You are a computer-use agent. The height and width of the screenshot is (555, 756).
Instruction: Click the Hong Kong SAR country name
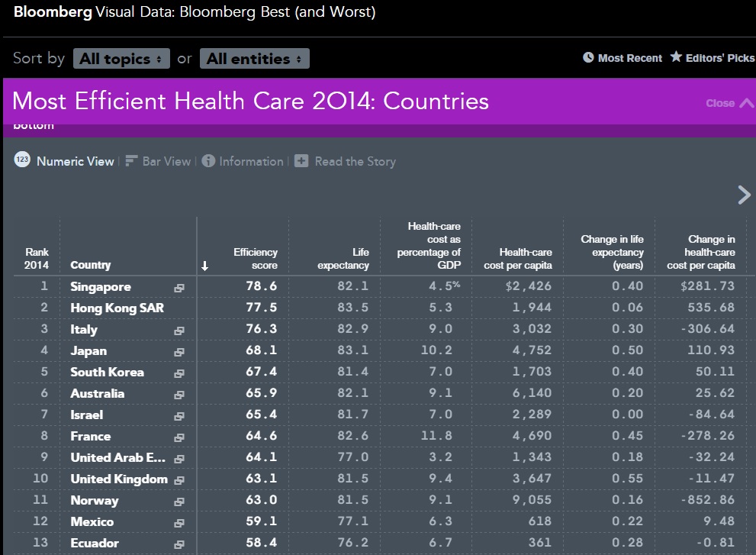[x=117, y=308]
